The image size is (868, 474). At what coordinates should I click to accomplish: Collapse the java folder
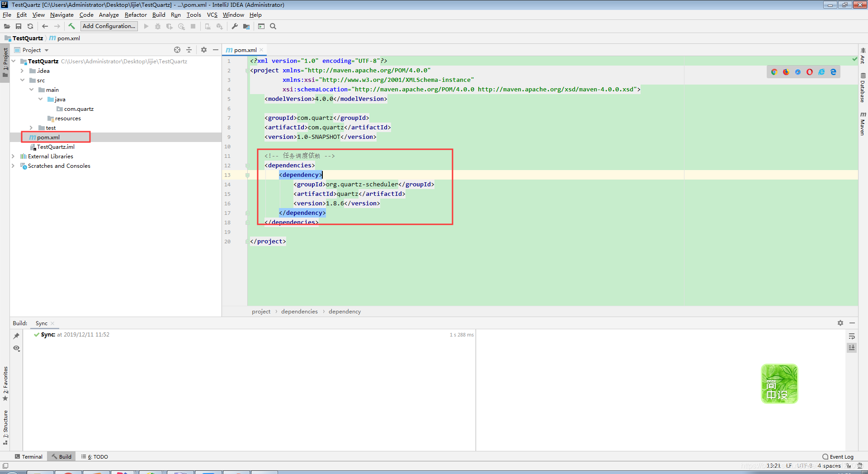tap(40, 99)
